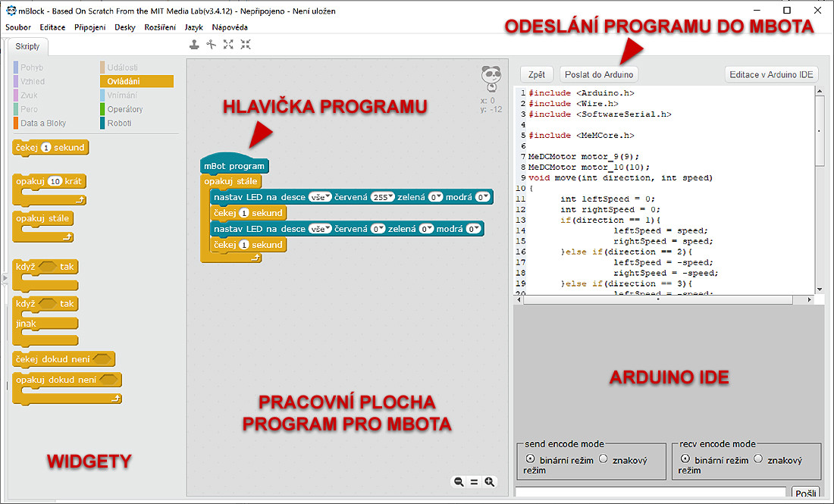Click the Pošli send button

point(806,493)
